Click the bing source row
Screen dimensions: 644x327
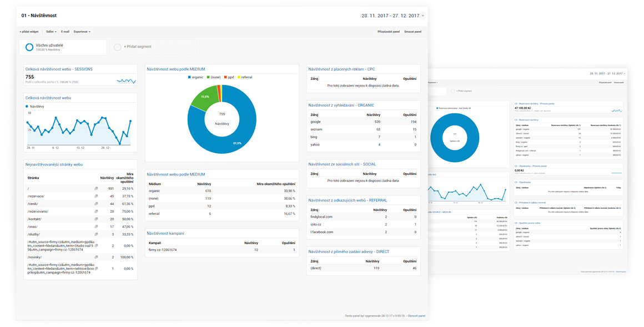click(364, 137)
